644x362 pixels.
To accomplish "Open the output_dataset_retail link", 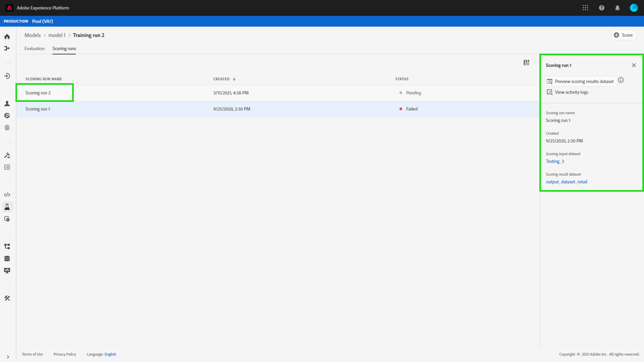I will (x=566, y=182).
